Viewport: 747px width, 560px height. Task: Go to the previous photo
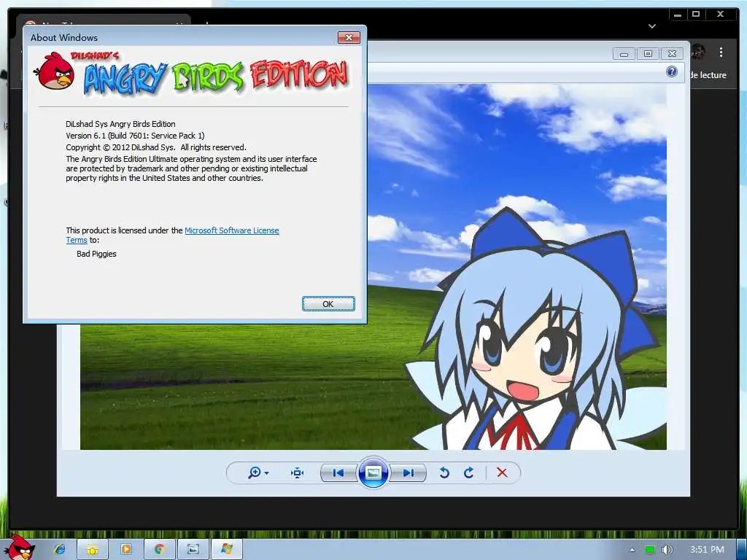click(x=338, y=472)
